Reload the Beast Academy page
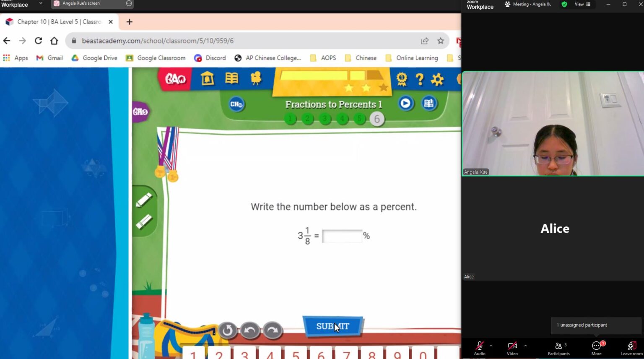This screenshot has height=359, width=644. pos(38,41)
